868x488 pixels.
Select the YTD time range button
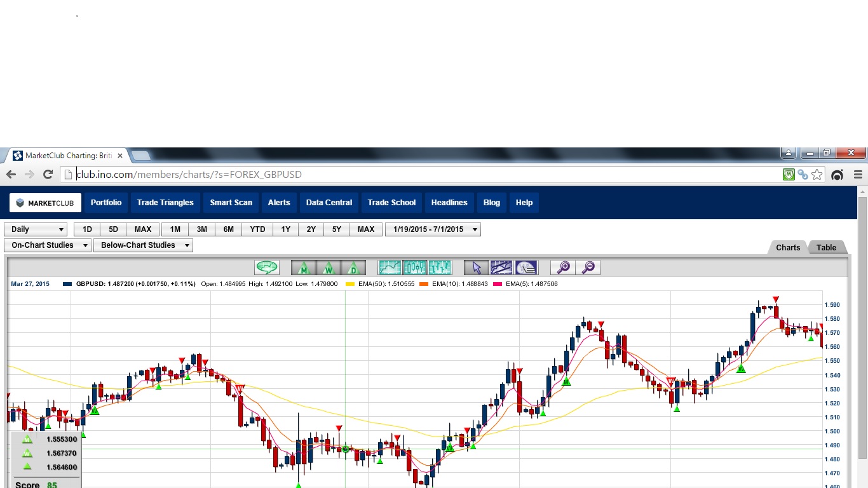pos(257,229)
